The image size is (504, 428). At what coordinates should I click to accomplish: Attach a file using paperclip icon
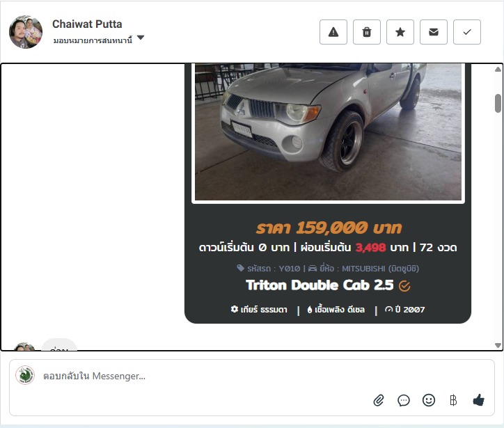(379, 400)
